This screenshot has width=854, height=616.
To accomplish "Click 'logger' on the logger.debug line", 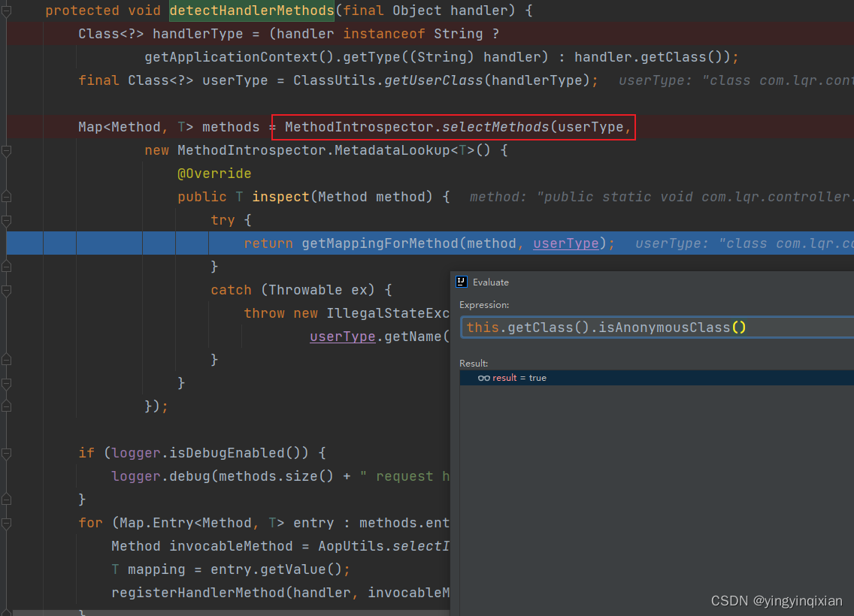I will pos(136,477).
